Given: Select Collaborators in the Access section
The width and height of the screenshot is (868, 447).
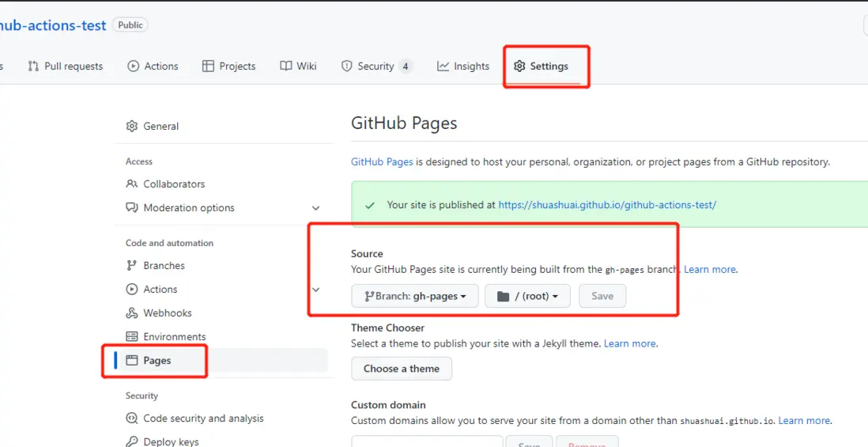Looking at the screenshot, I should coord(174,184).
